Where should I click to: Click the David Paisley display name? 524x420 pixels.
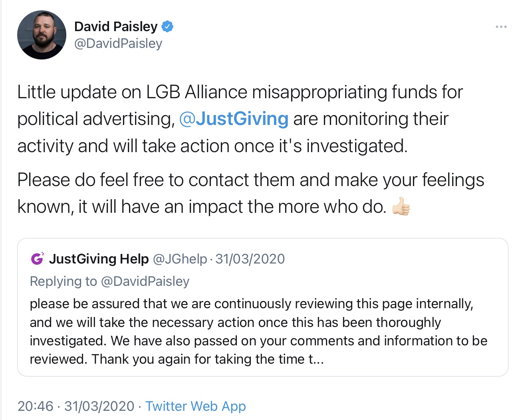click(116, 26)
